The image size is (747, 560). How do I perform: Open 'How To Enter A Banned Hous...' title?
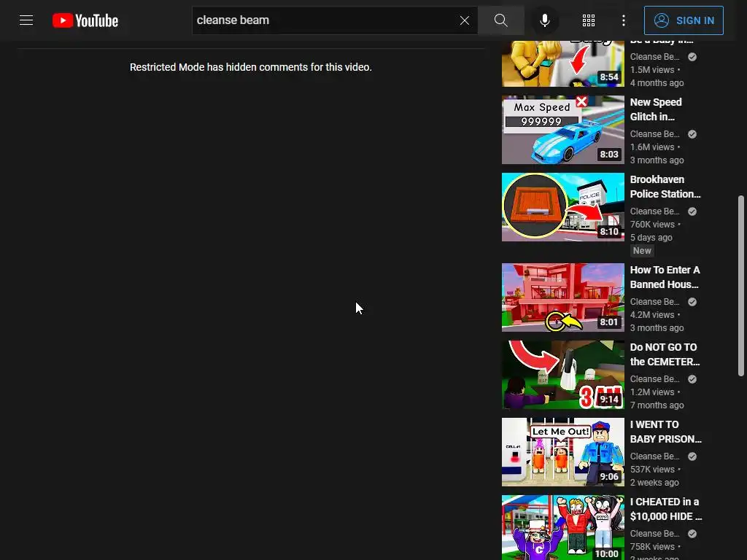coord(665,277)
